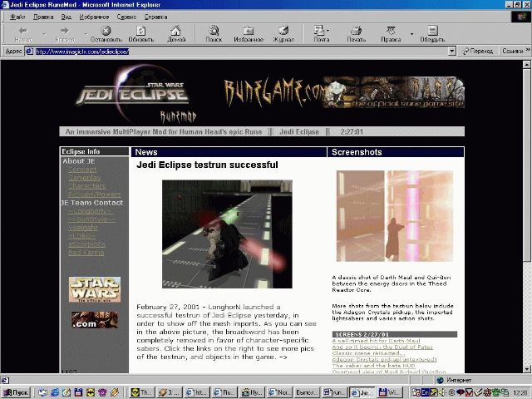The height and width of the screenshot is (399, 532).
Task: Click the Characters sidebar link
Action: (86, 186)
